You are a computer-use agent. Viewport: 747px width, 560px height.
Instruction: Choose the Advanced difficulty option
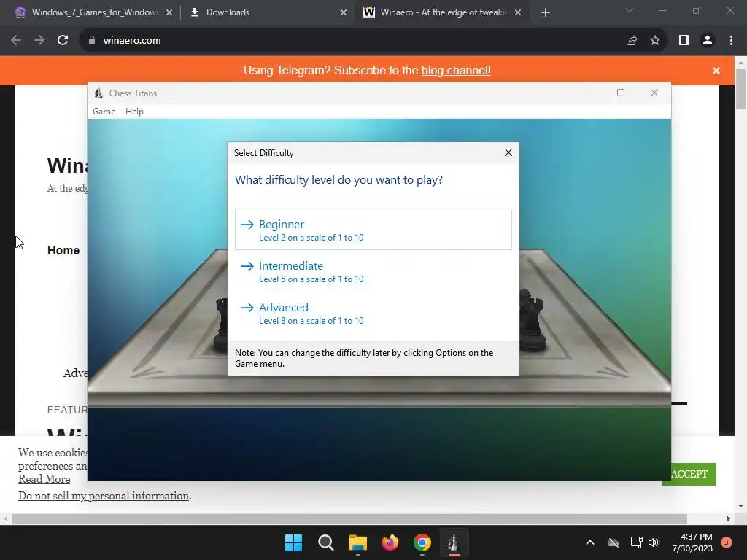coord(373,313)
